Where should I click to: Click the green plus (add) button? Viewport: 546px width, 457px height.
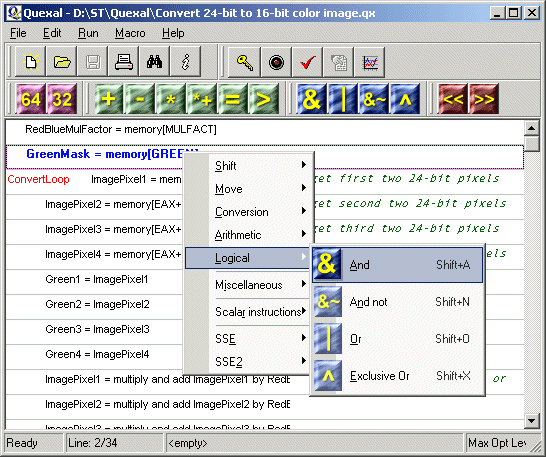click(x=109, y=99)
